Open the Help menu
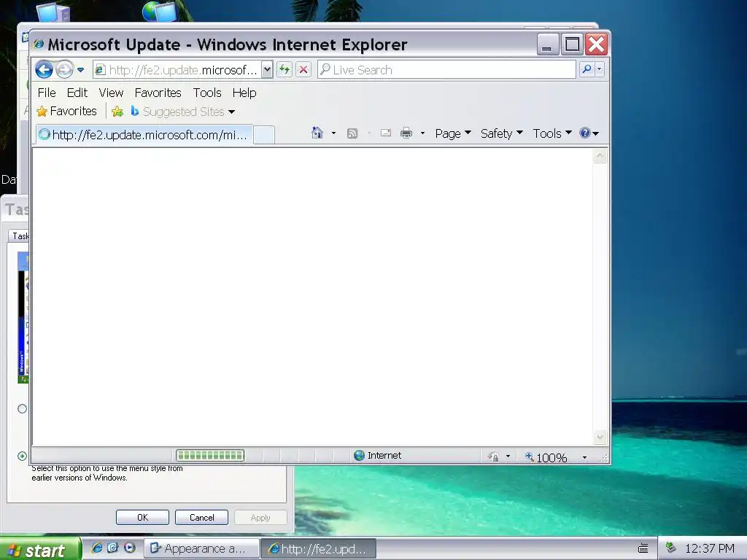The height and width of the screenshot is (560, 747). click(x=244, y=93)
